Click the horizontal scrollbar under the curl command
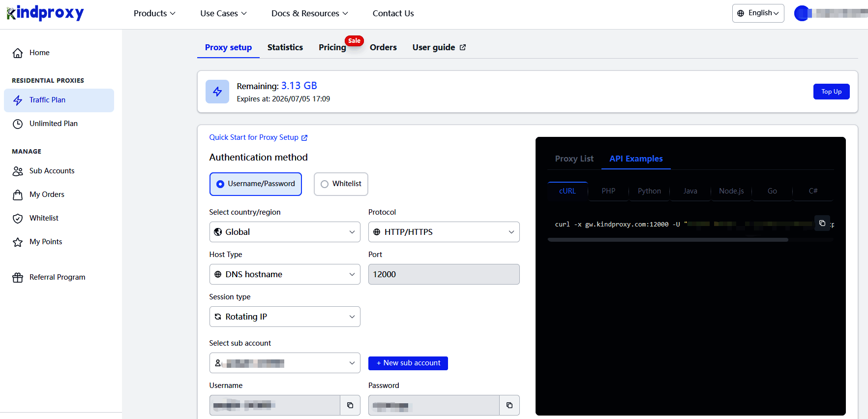 point(668,240)
